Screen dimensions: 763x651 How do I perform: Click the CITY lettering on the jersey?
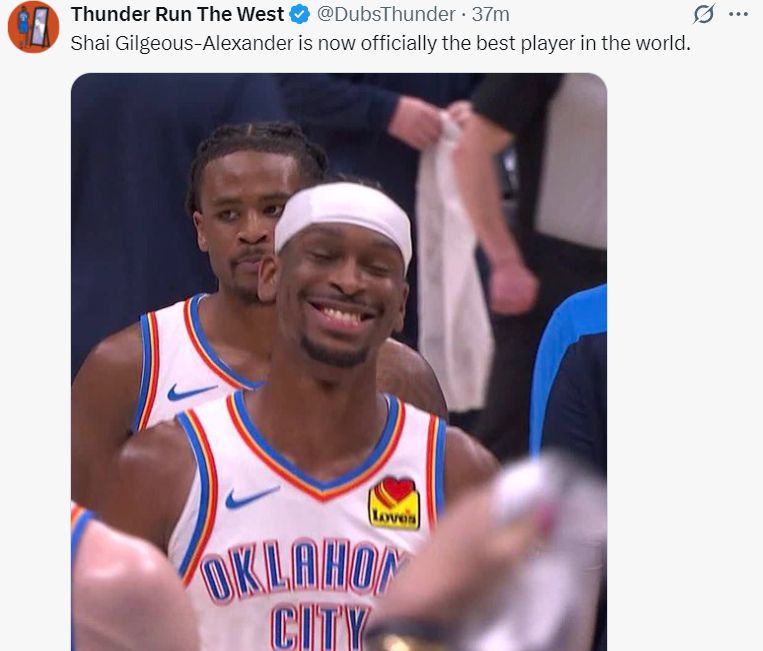pos(319,627)
